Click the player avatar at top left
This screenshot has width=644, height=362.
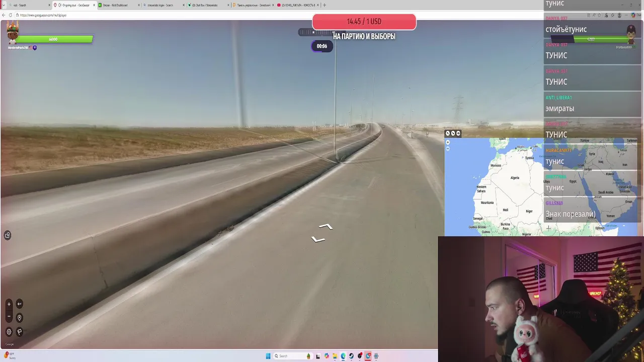point(13,33)
